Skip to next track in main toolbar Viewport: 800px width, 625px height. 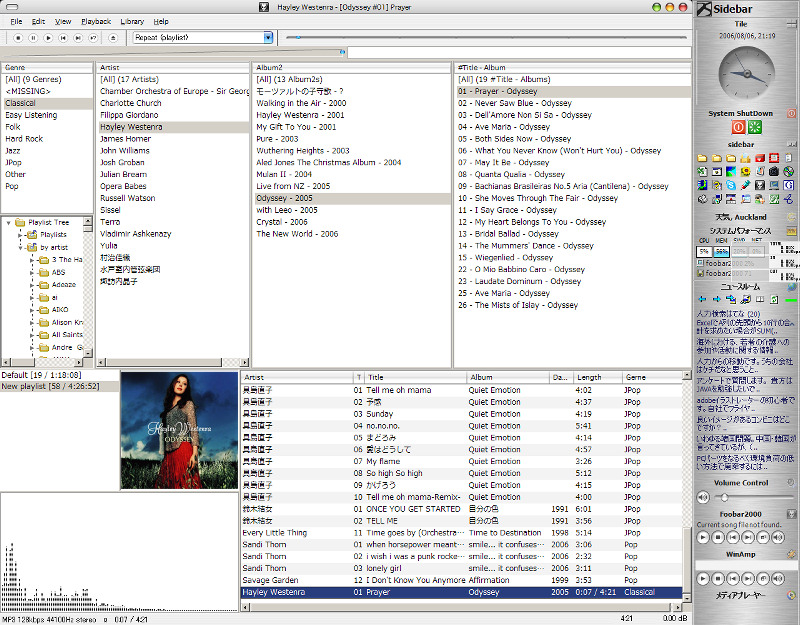(78, 38)
